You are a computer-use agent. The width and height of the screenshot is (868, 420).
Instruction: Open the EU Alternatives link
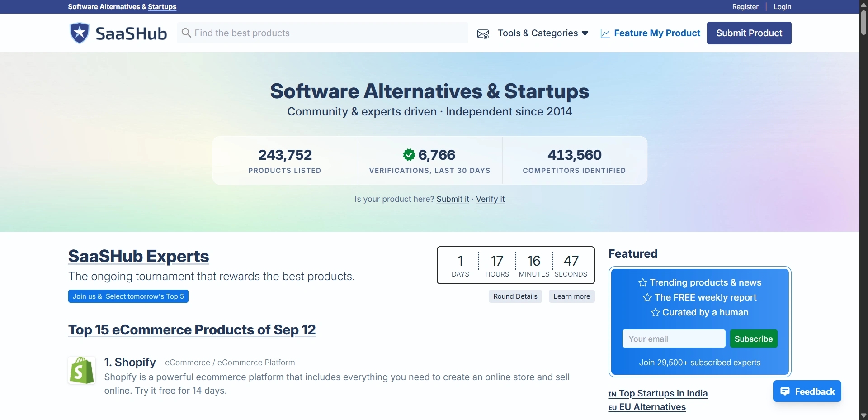(647, 407)
